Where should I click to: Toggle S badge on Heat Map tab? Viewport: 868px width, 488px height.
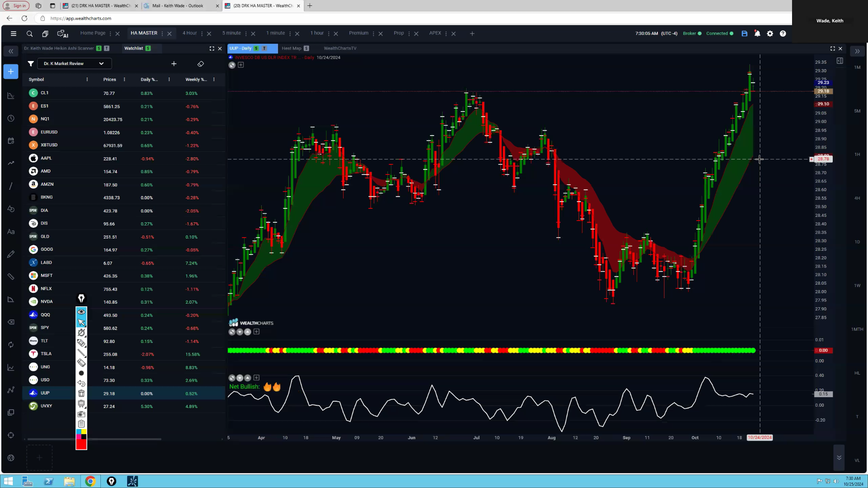click(x=307, y=48)
